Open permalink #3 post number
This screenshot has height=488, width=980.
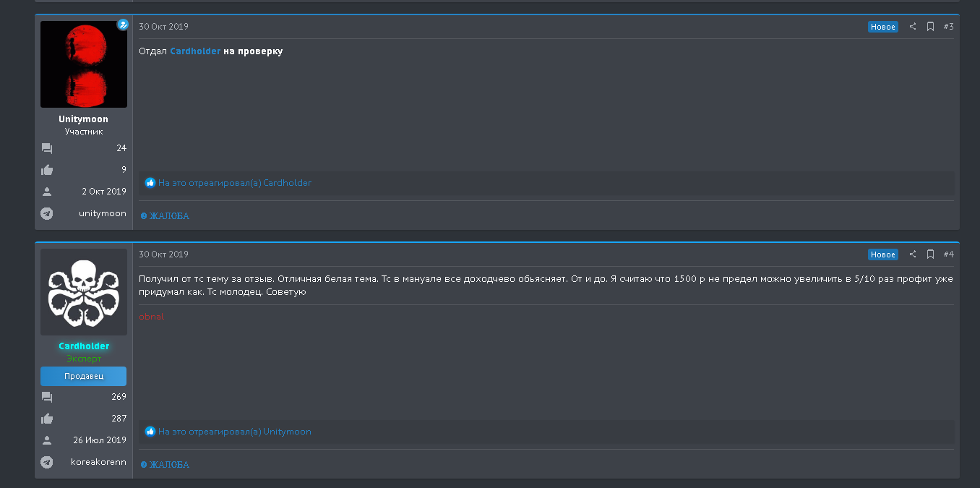[x=949, y=27]
